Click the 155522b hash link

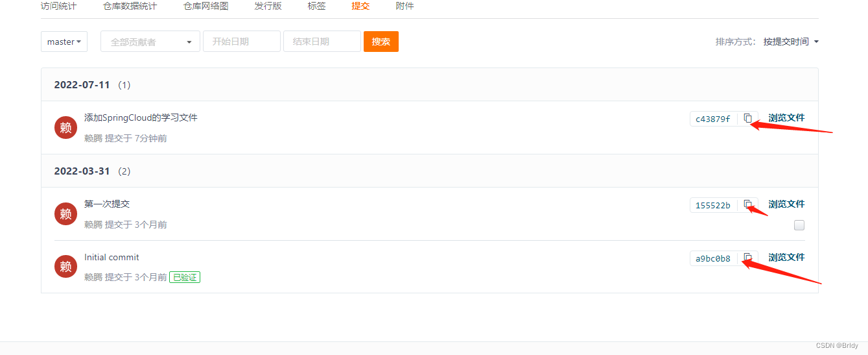(x=713, y=205)
